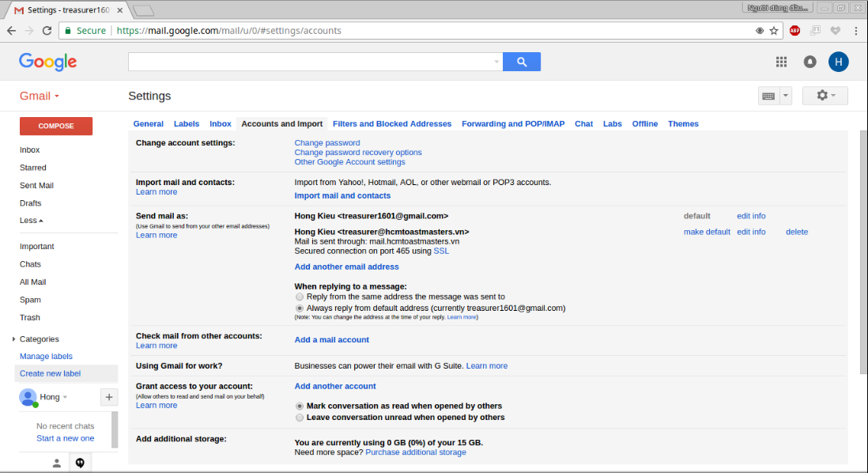Image resolution: width=868 pixels, height=473 pixels.
Task: Open G Suite Learn more link
Action: [x=487, y=366]
